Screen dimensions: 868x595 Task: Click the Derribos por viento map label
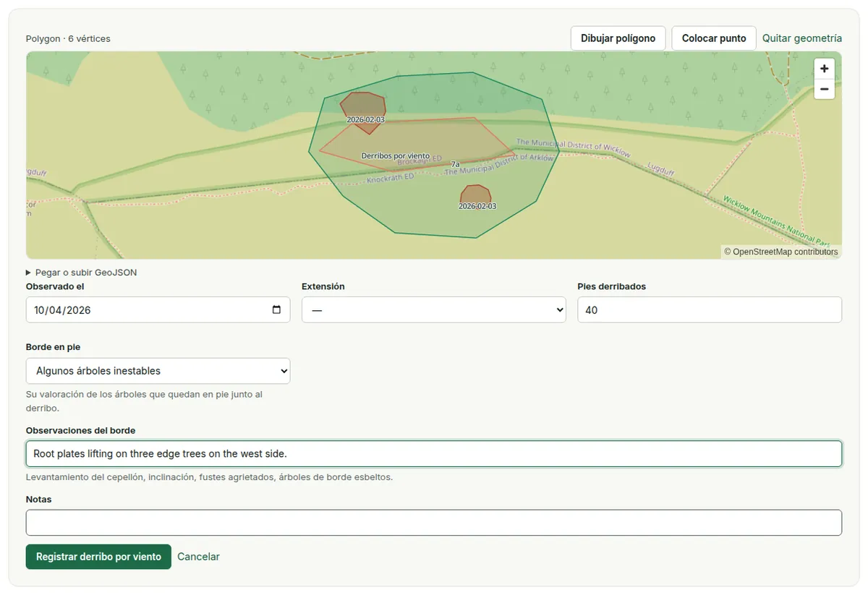(x=396, y=156)
